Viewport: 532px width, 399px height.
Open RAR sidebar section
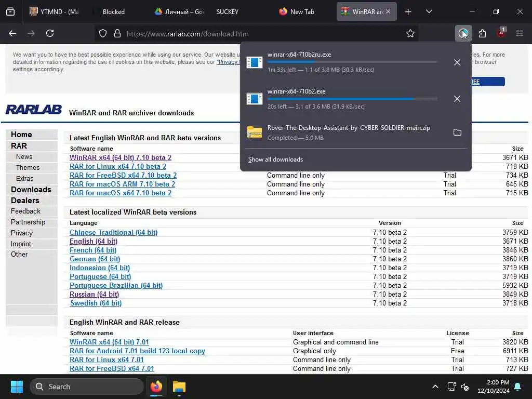pyautogui.click(x=19, y=146)
